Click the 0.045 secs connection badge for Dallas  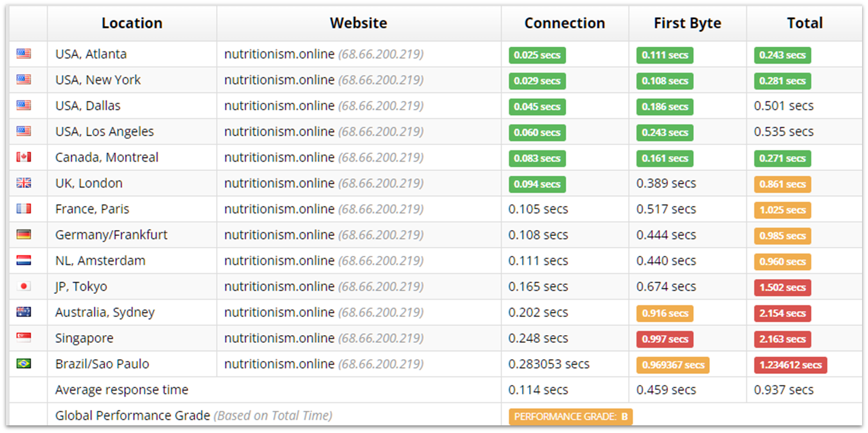tap(537, 107)
